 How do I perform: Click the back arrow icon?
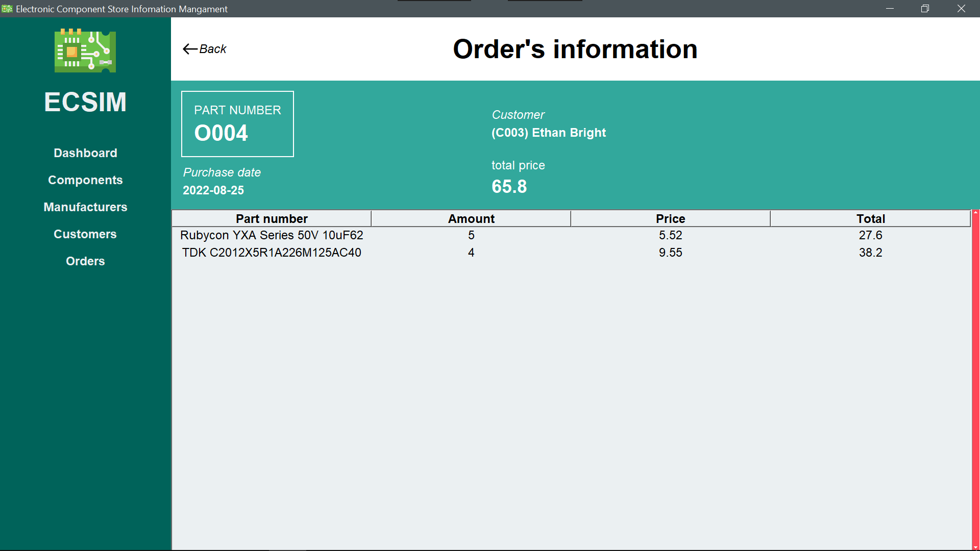tap(190, 49)
